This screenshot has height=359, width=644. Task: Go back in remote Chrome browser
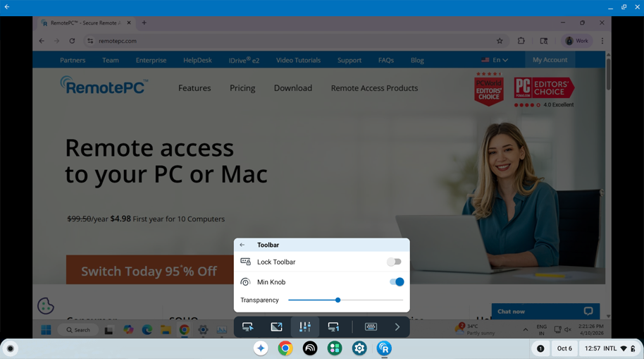point(42,41)
